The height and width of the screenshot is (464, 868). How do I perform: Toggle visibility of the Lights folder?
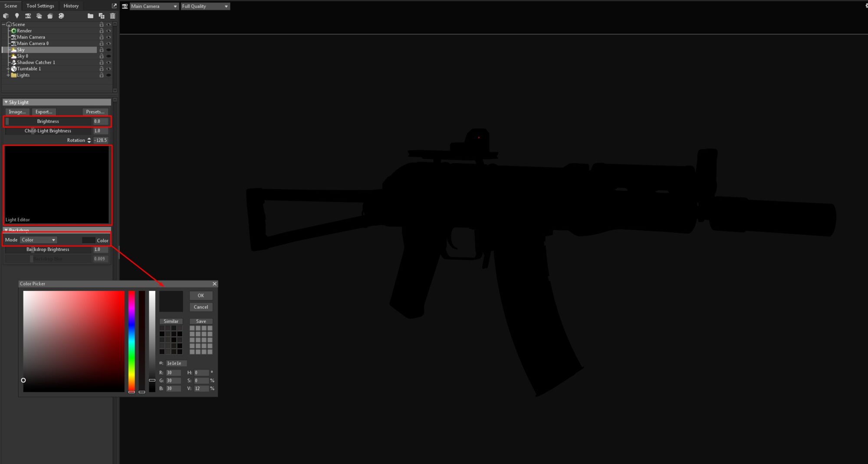click(x=108, y=75)
